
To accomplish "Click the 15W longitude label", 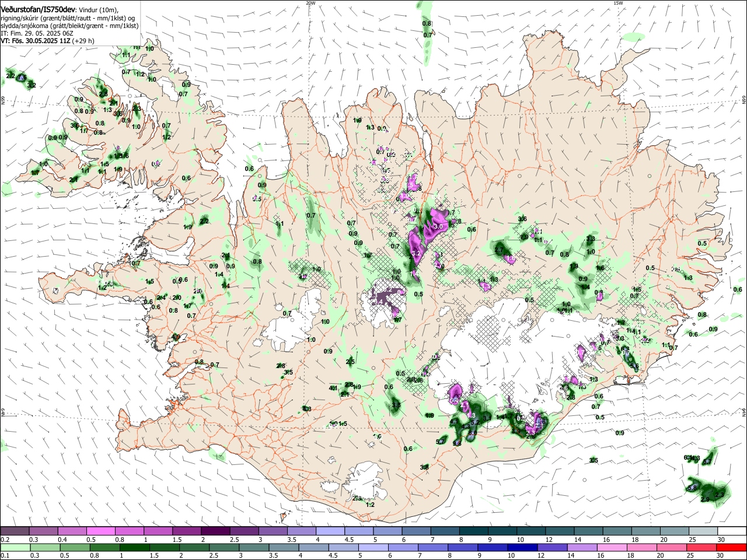I will coord(618,2).
